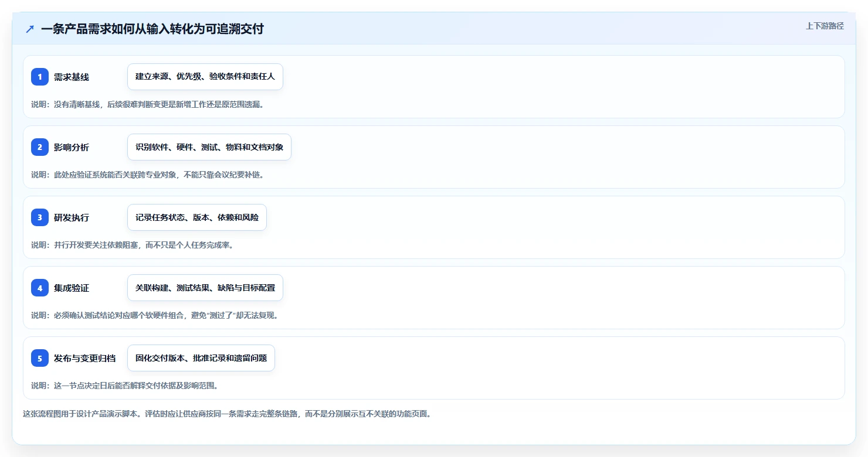Viewport: 868px width, 457px height.
Task: Select the 识别软件、硬件、测试、物料和文档对象 box
Action: point(209,147)
